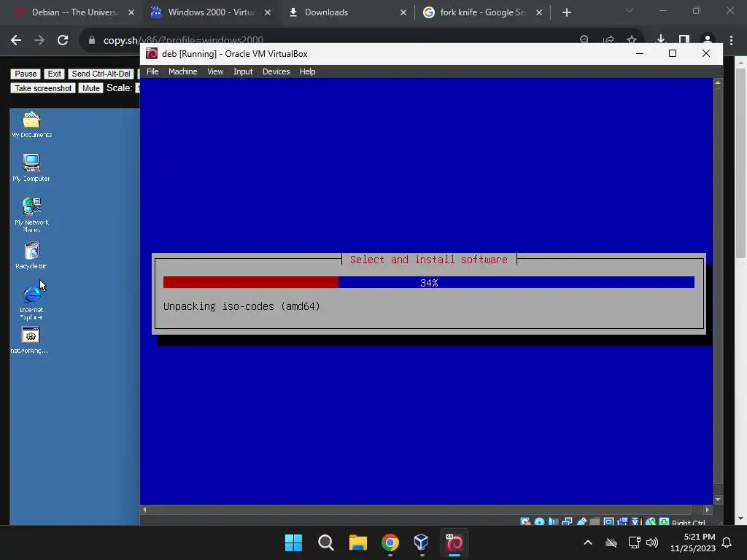This screenshot has width=747, height=560.
Task: Click the Pause button on the emulator page
Action: coord(26,74)
